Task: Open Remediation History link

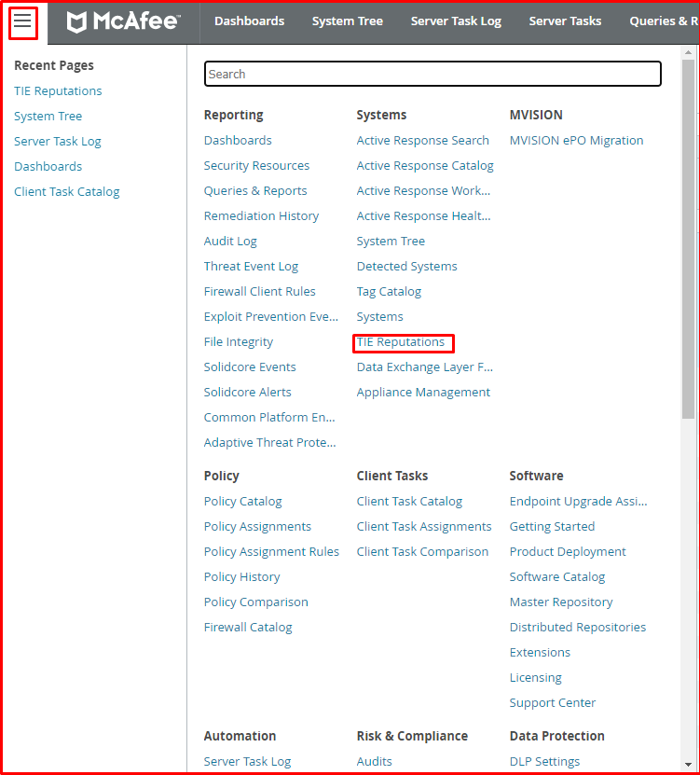Action: [261, 216]
